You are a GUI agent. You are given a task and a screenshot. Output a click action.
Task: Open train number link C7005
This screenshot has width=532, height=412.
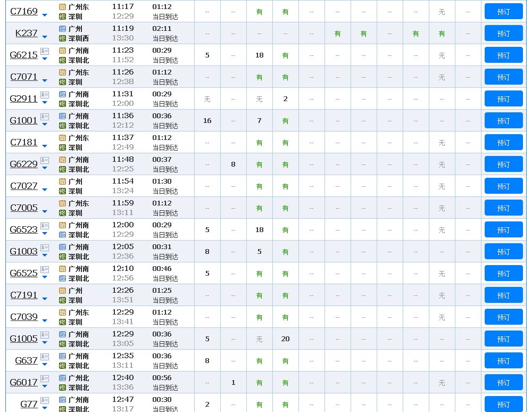(x=24, y=208)
